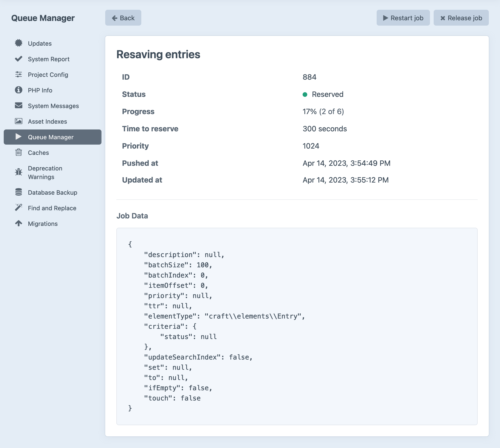
Task: Click the Restart job button
Action: 403,18
